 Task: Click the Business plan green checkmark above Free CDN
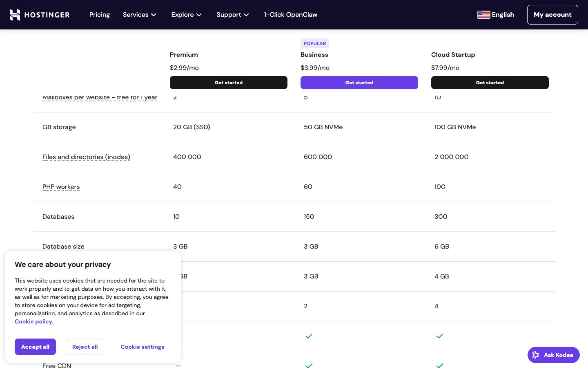pos(309,336)
